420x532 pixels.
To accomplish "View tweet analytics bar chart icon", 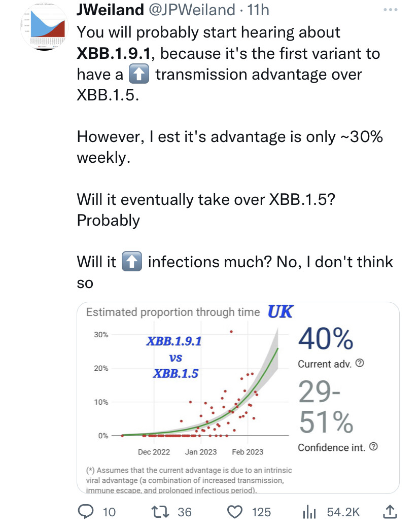I will (309, 512).
